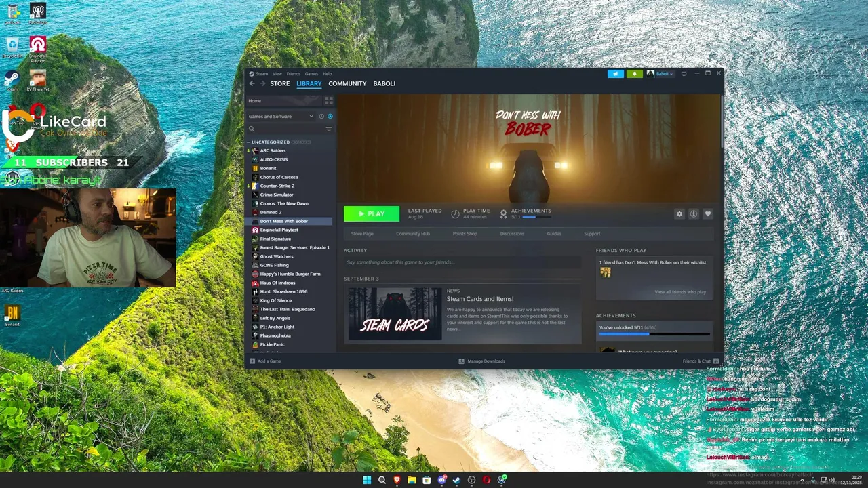Open game settings gear for Bober

click(x=679, y=213)
